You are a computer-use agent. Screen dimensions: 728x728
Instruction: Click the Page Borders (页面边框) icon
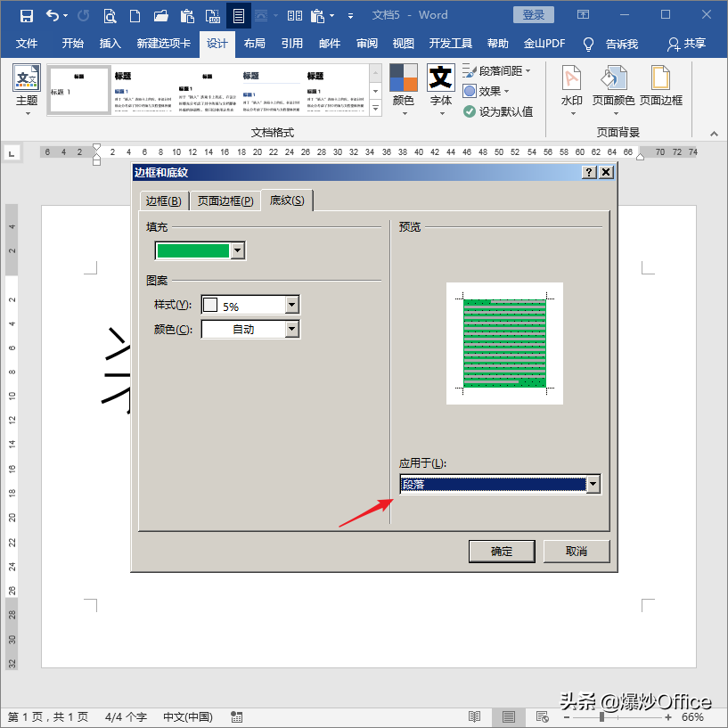[x=660, y=87]
